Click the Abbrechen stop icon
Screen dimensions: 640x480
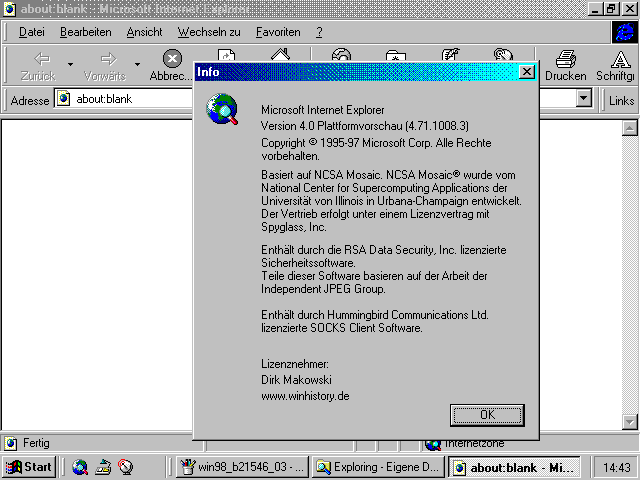coord(172,58)
